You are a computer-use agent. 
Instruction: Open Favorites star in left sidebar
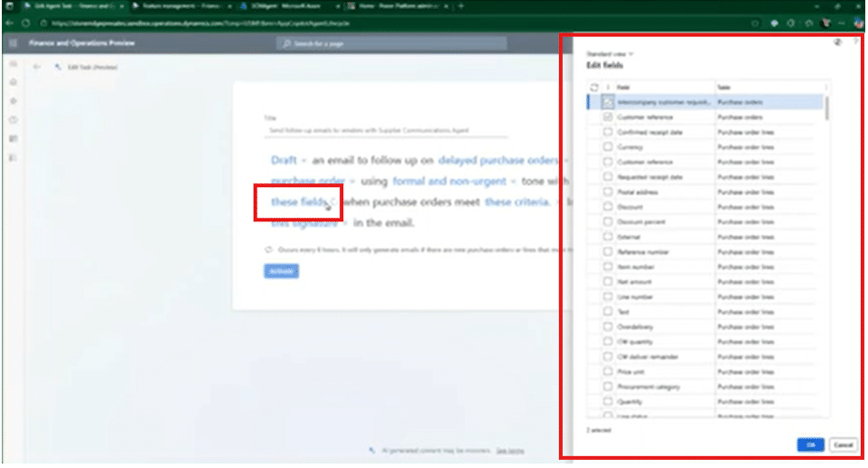point(14,101)
